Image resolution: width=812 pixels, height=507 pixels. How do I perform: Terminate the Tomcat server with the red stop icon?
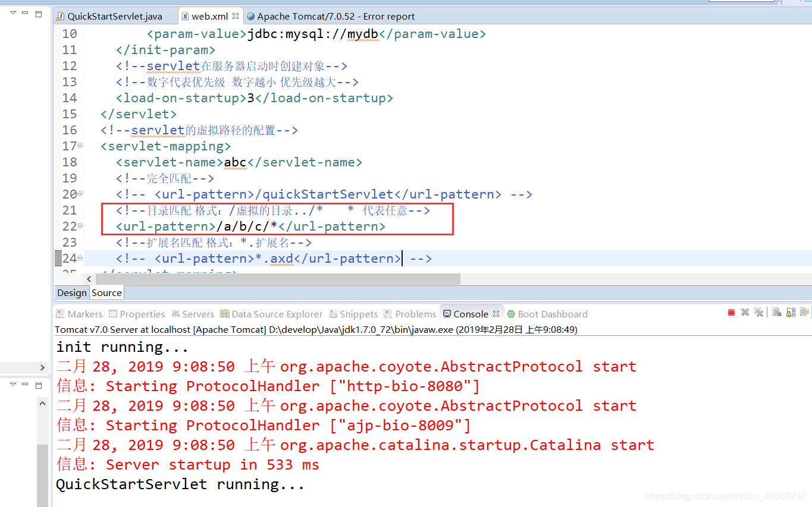point(732,313)
